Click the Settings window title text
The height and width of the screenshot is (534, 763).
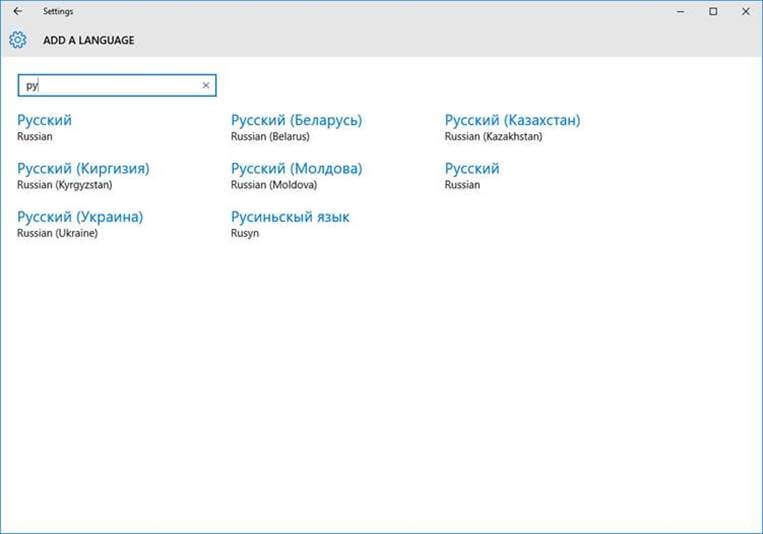pos(58,12)
